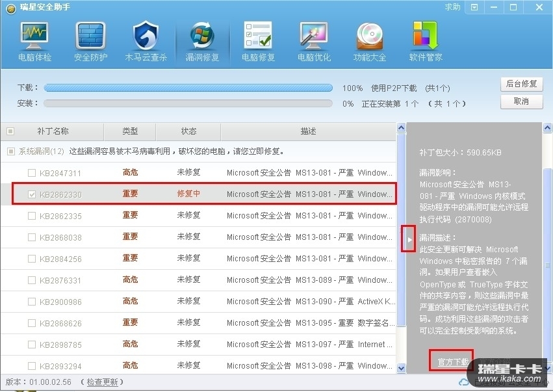553x392 pixels.
Task: Click the 取消 cancel button
Action: 521,101
